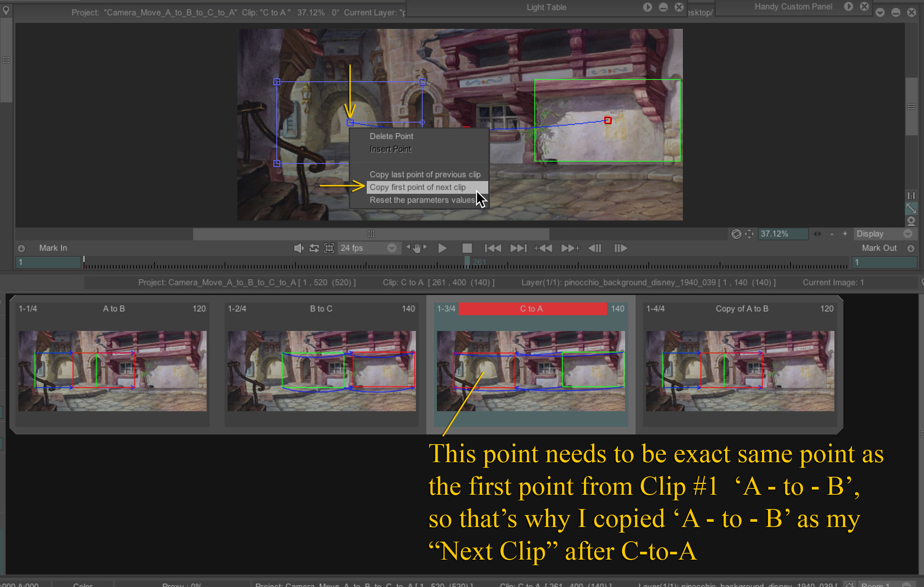Expand the Light Table panel arrow
The image size is (924, 587).
(x=647, y=7)
